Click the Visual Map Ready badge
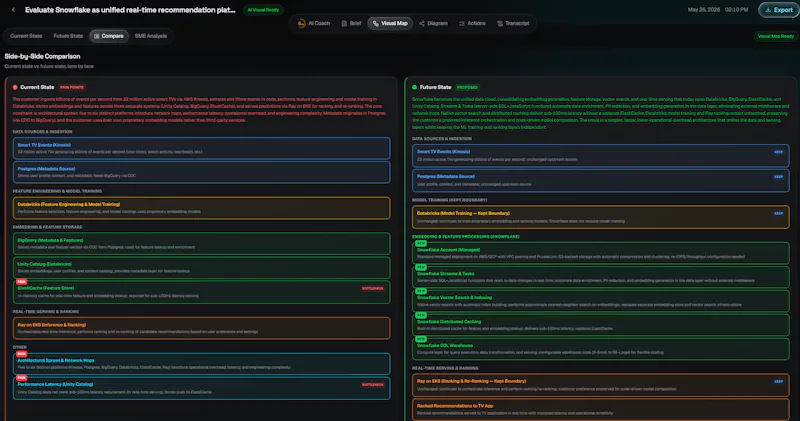Viewport: 800px width, 421px height. tap(776, 36)
